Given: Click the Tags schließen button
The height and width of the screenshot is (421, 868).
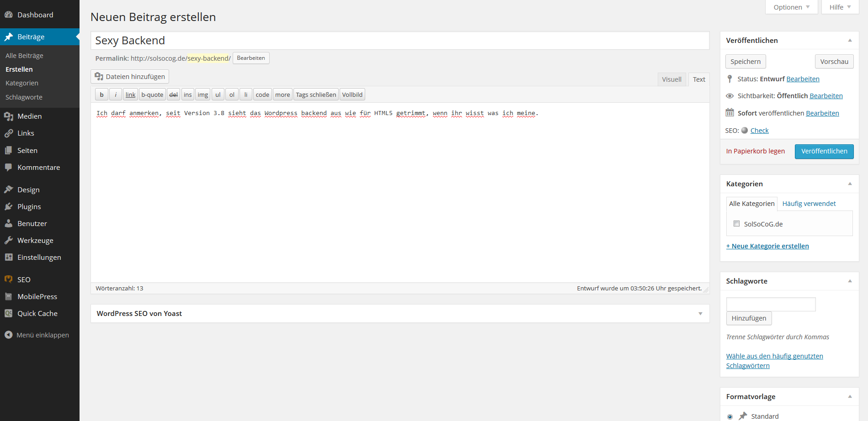Looking at the screenshot, I should click(316, 95).
